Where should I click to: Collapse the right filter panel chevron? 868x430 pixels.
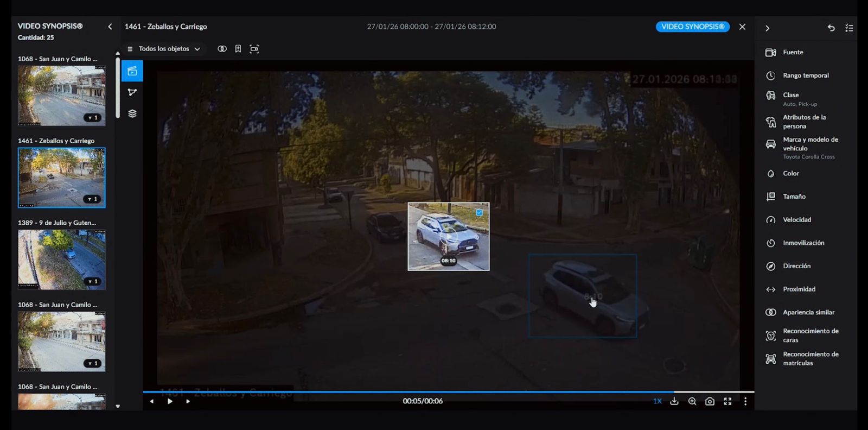[x=767, y=28]
